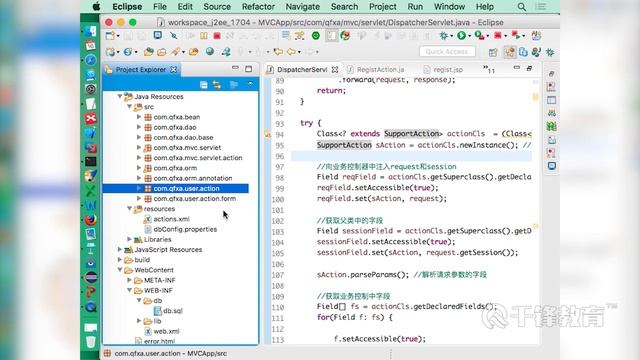The height and width of the screenshot is (360, 640).
Task: Click Collapse All in Project Explorer
Action: (204, 84)
